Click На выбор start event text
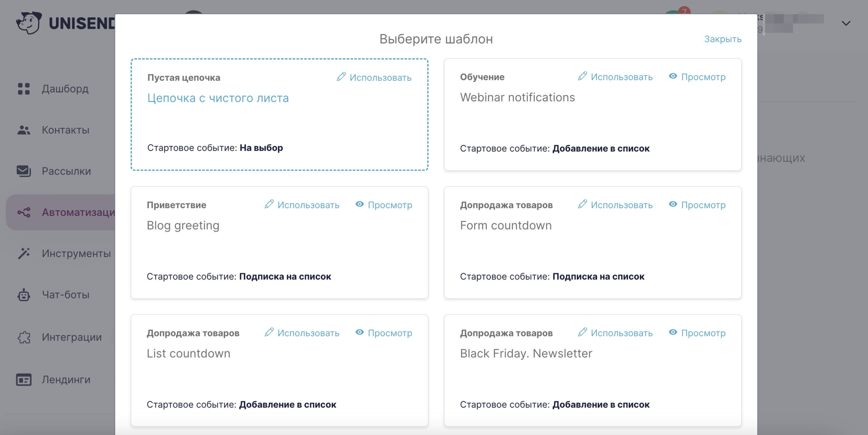The height and width of the screenshot is (435, 868). pos(261,148)
